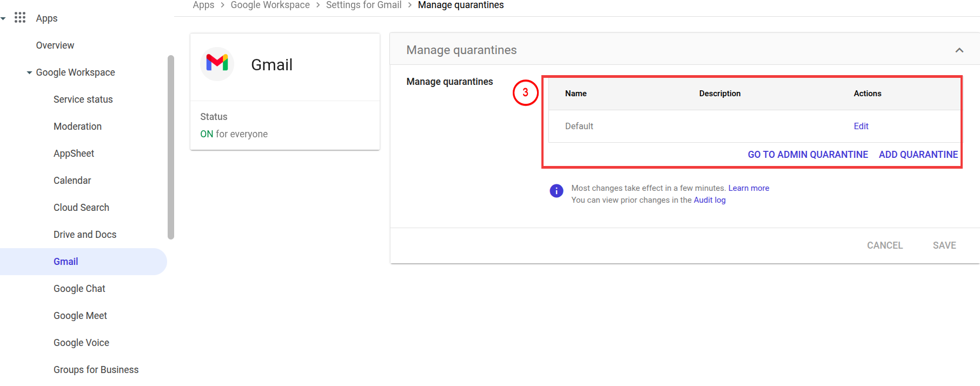
Task: Collapse the Manage quarantines panel chevron
Action: [959, 50]
